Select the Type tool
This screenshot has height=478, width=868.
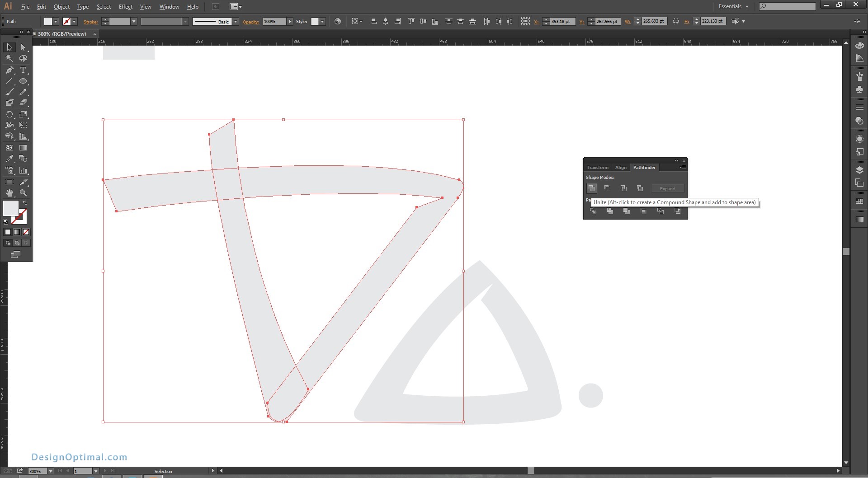pos(23,70)
